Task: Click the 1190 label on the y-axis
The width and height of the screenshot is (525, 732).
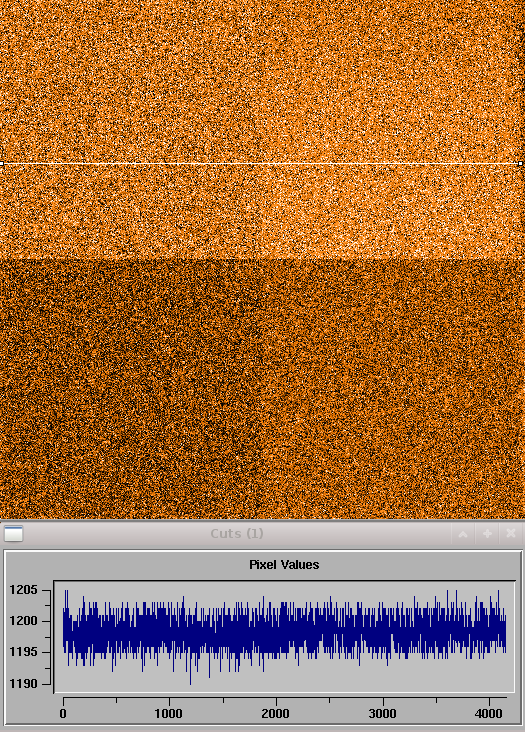Action: pyautogui.click(x=23, y=684)
